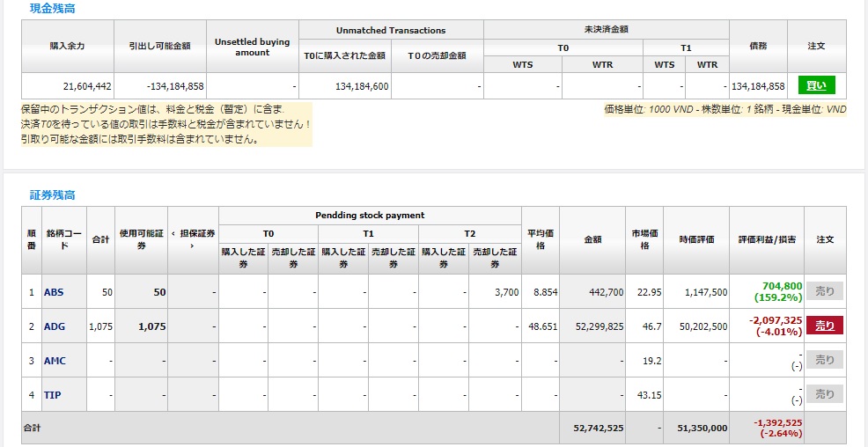Open the TIP stock code link

point(53,395)
